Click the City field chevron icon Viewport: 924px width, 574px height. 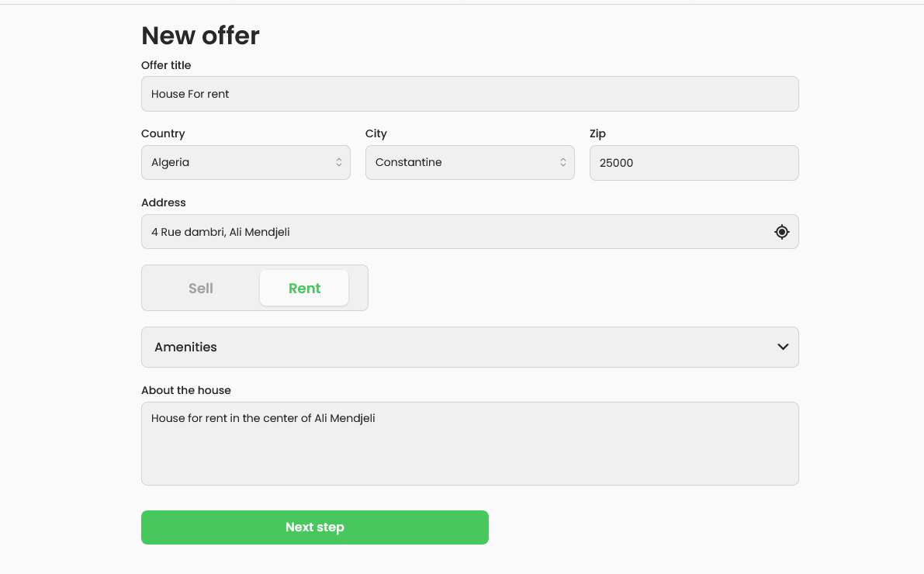tap(562, 162)
